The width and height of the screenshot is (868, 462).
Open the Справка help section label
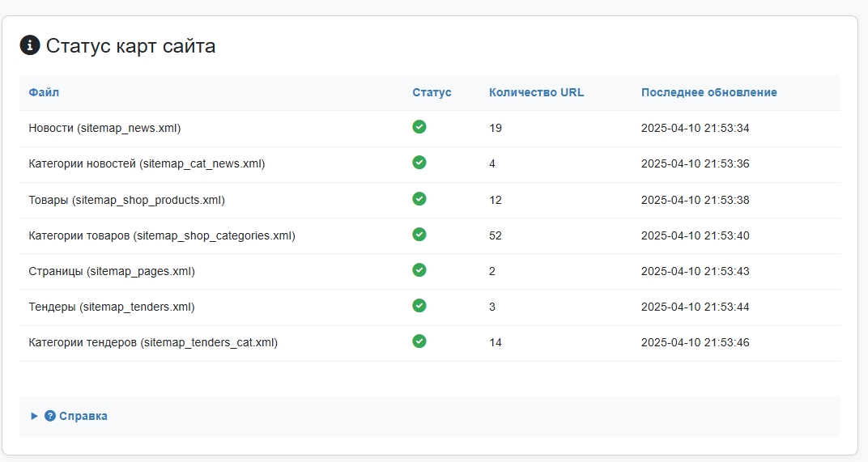pyautogui.click(x=83, y=416)
